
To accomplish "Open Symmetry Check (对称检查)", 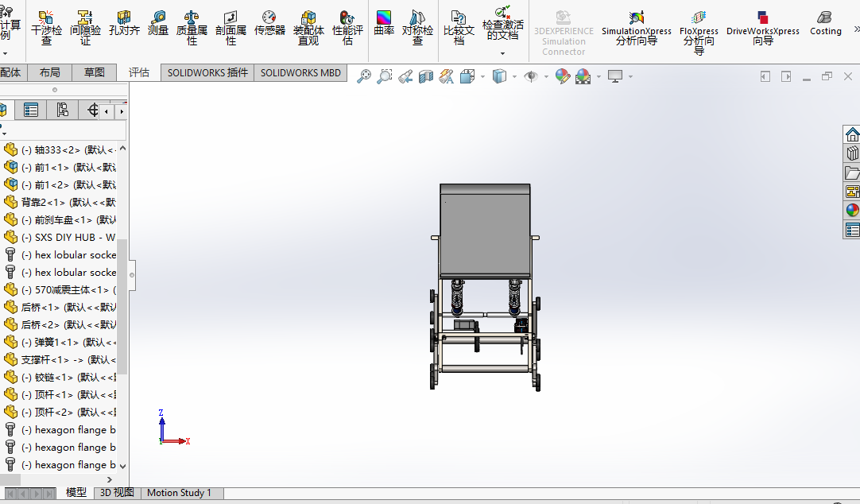I will (x=417, y=27).
